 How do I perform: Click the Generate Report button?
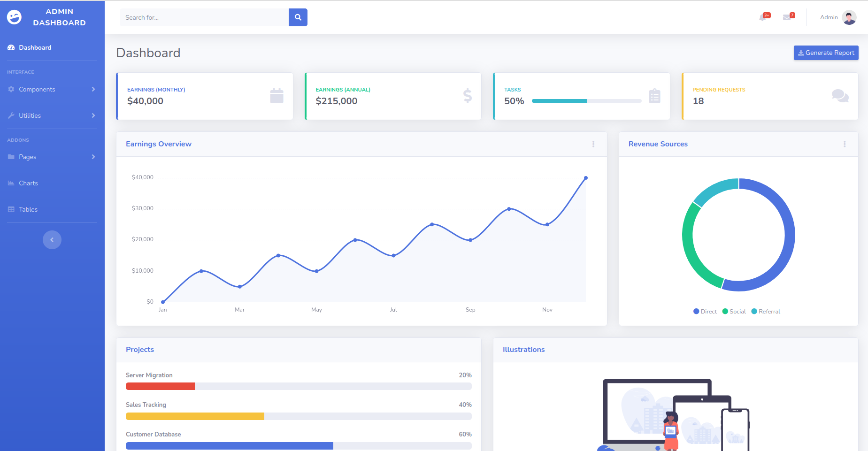tap(826, 53)
